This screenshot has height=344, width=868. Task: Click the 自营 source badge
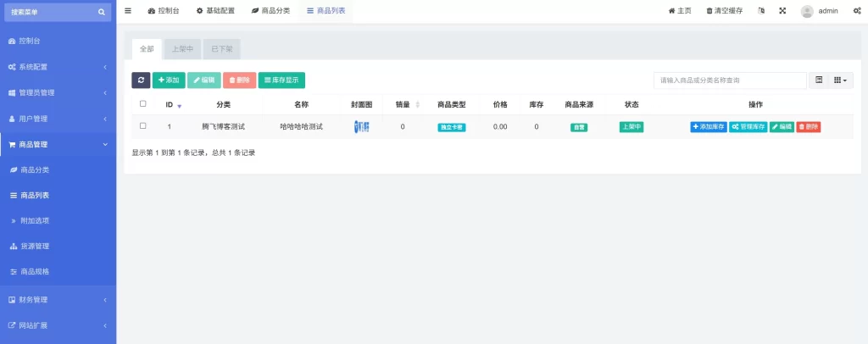coord(579,127)
